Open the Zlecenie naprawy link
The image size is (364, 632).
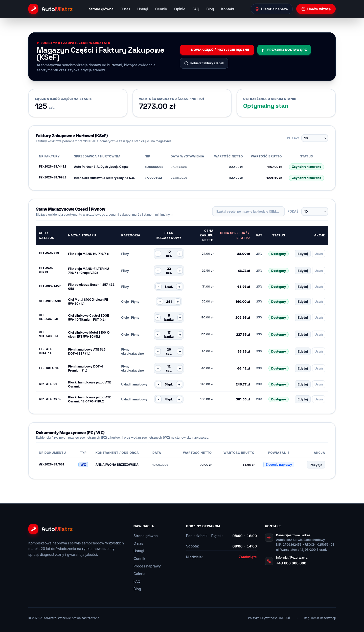pyautogui.click(x=279, y=465)
